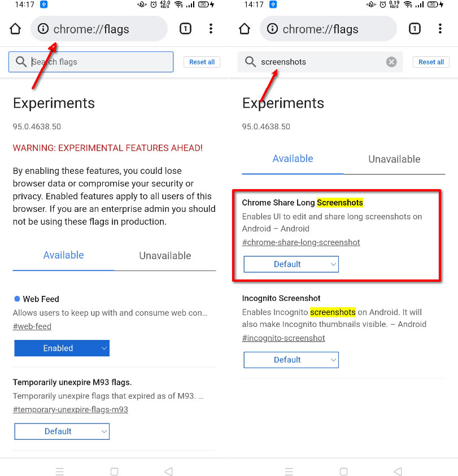Tap Android back triangle in right screen

click(x=398, y=471)
